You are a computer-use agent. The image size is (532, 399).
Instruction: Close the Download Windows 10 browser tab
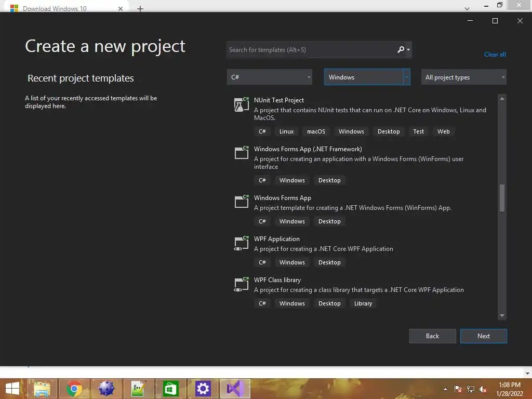(121, 9)
